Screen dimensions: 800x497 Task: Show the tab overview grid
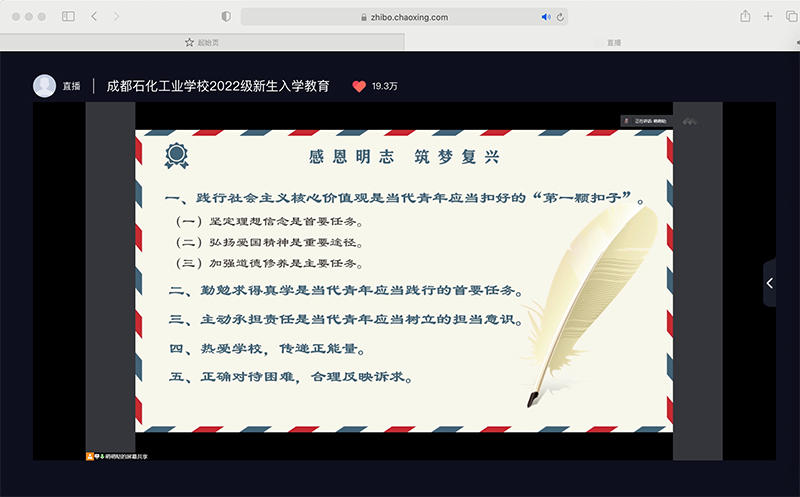pyautogui.click(x=789, y=17)
